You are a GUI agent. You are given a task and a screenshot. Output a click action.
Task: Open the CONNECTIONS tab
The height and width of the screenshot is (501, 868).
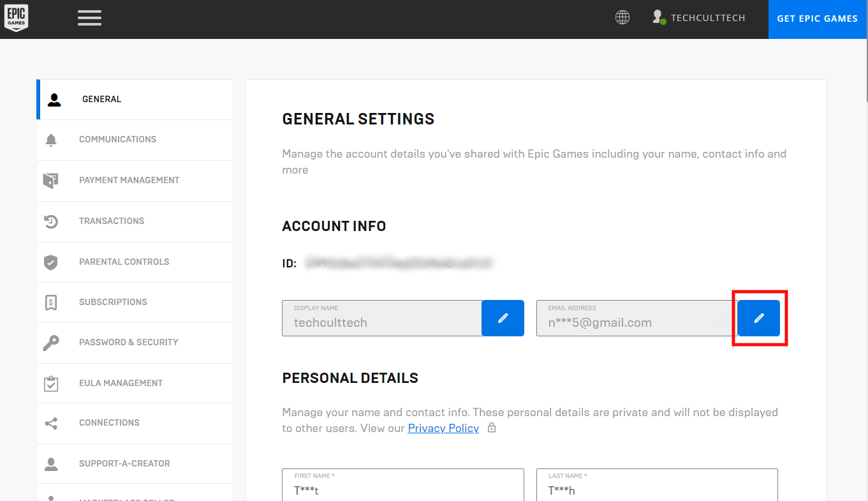pos(135,423)
